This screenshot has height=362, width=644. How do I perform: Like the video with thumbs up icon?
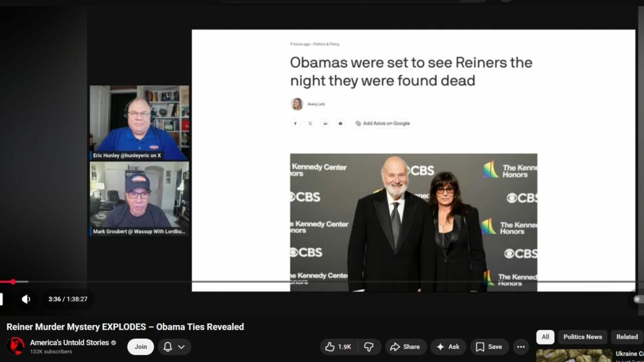[x=328, y=346]
